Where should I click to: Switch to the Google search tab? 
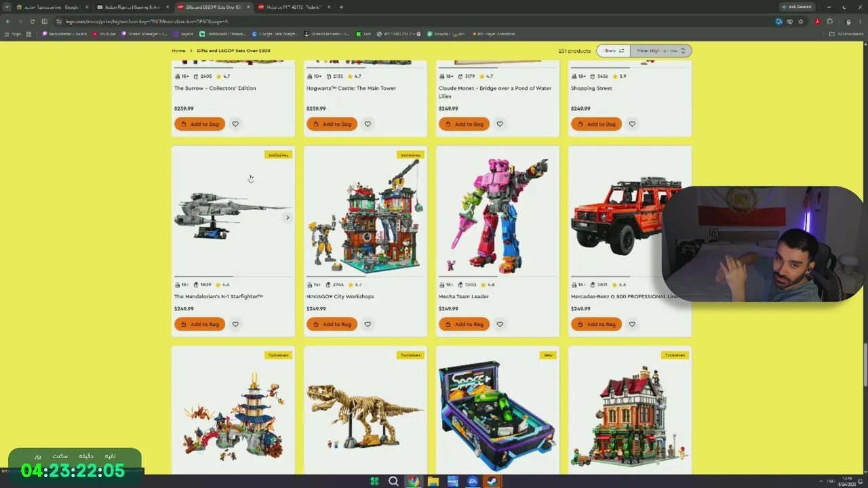[x=52, y=7]
